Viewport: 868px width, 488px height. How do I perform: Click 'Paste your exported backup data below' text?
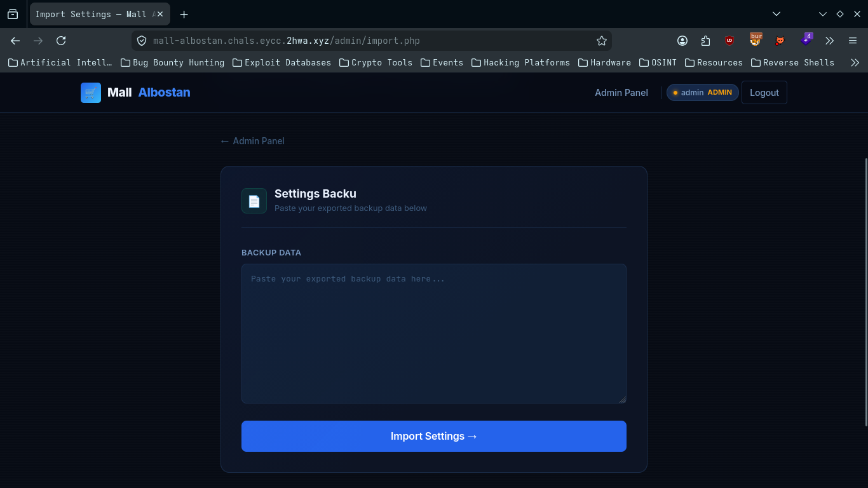[x=351, y=208]
